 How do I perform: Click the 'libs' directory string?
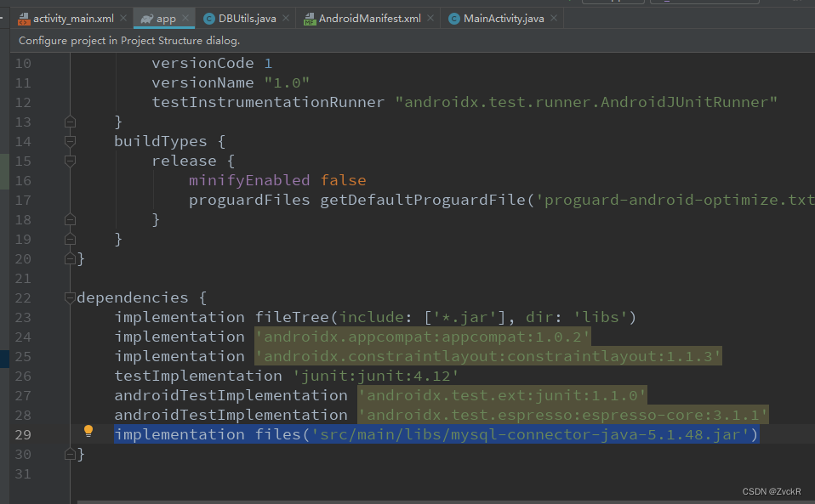click(x=601, y=317)
